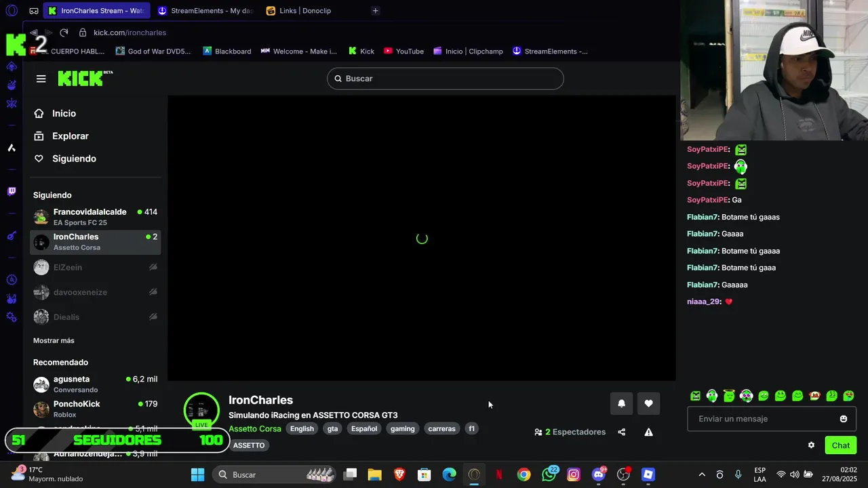This screenshot has width=868, height=488.
Task: Open chat settings gear
Action: (x=811, y=445)
